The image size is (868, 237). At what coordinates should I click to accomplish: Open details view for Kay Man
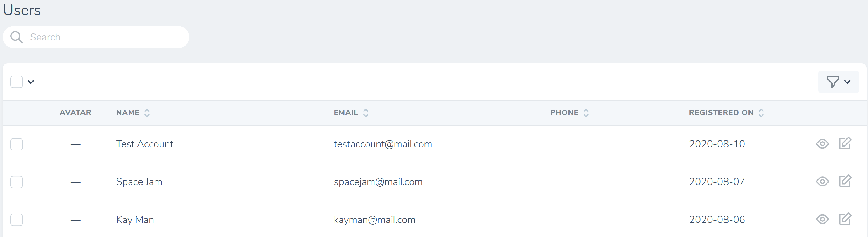coord(822,219)
